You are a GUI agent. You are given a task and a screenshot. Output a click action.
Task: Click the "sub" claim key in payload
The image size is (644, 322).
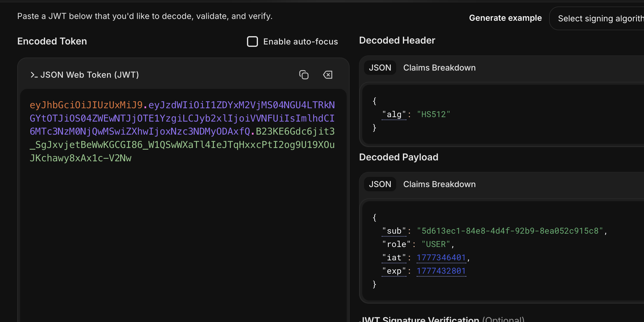(394, 231)
